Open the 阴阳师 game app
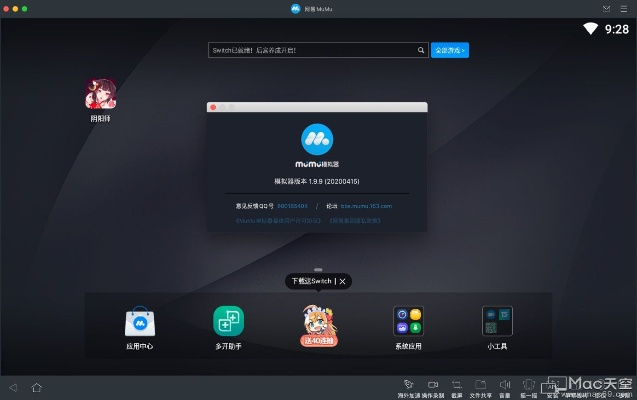 click(x=100, y=95)
